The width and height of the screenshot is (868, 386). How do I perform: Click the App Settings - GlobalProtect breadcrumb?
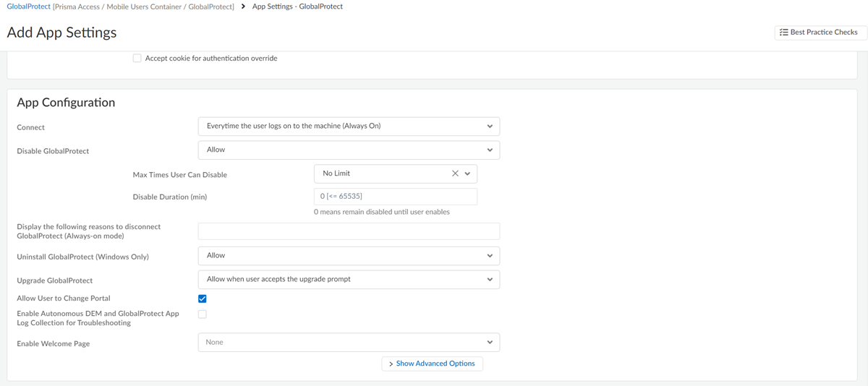pyautogui.click(x=297, y=7)
